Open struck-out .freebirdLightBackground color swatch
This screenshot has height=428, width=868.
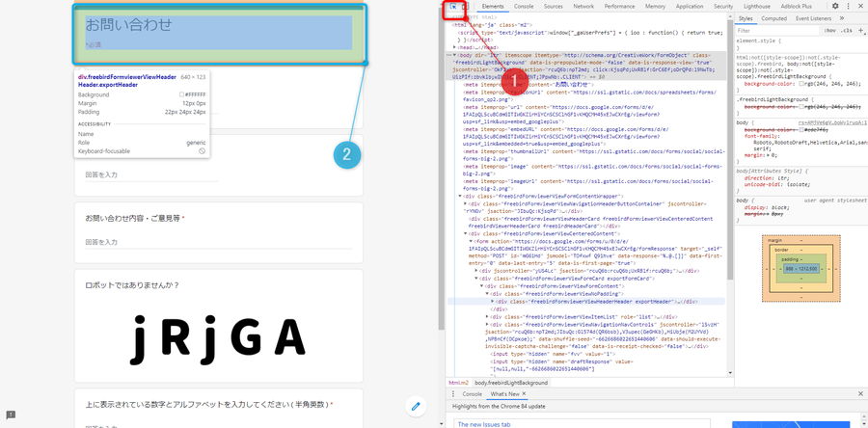(801, 106)
